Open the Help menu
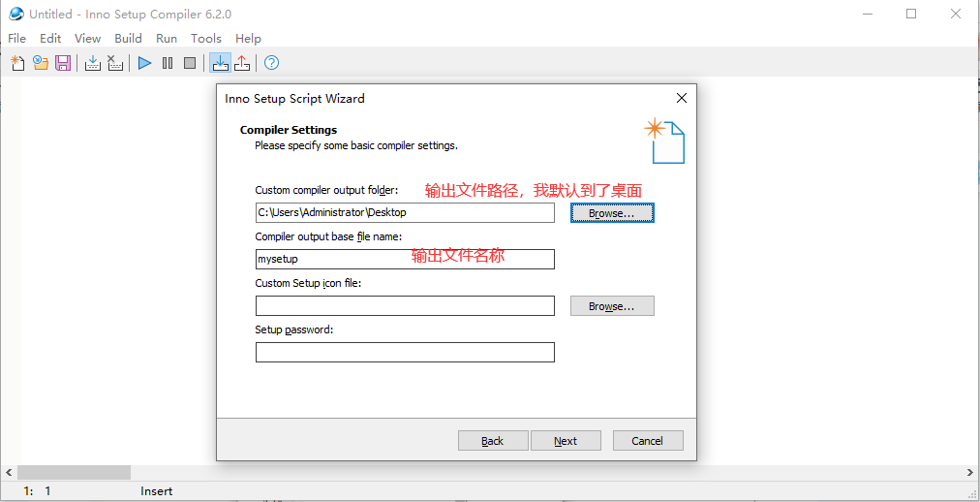The width and height of the screenshot is (980, 502). pyautogui.click(x=248, y=38)
